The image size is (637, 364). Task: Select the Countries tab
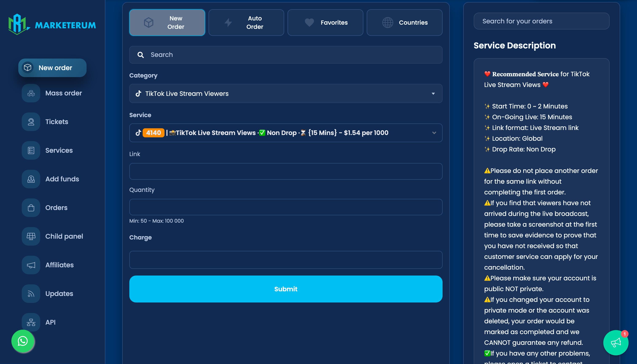404,23
